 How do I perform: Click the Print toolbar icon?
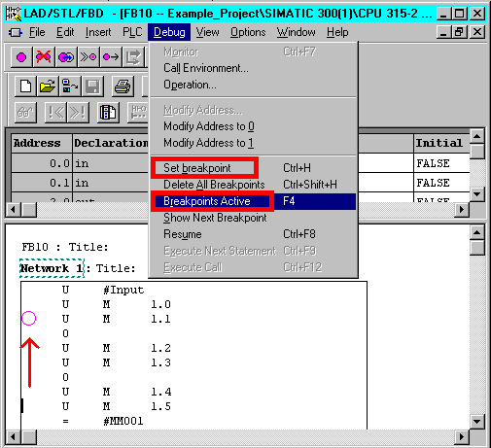click(x=123, y=86)
